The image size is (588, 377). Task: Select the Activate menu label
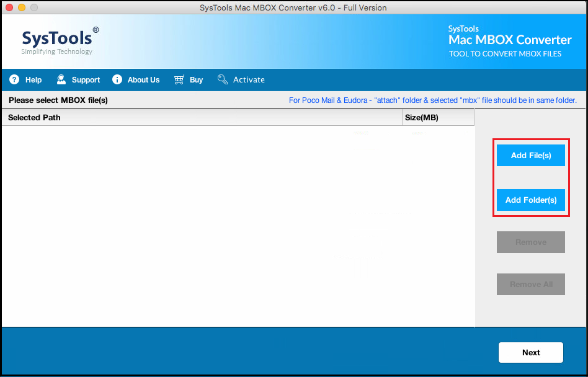point(249,80)
